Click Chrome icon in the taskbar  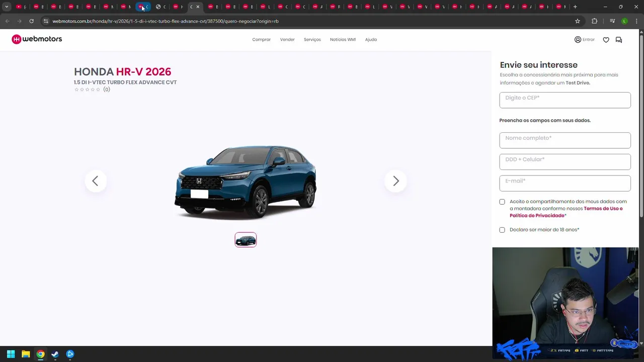(x=40, y=354)
